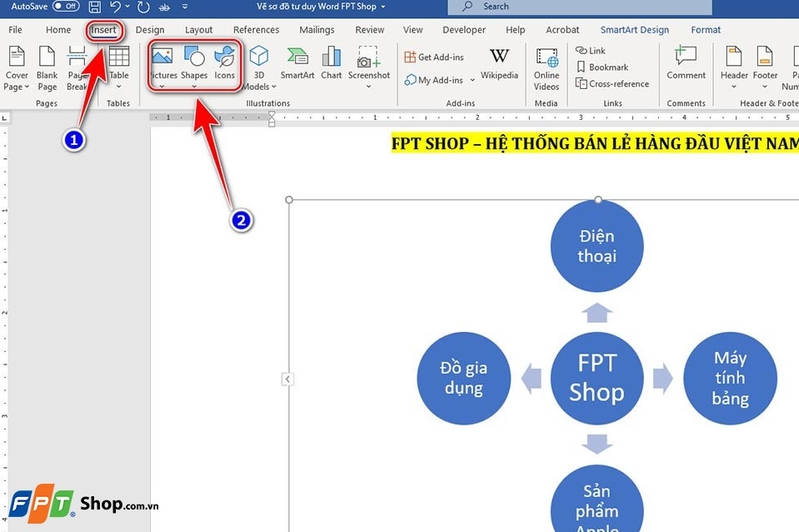Screen dimensions: 799x532
Task: Open the SmartArt Format tab
Action: pos(706,30)
